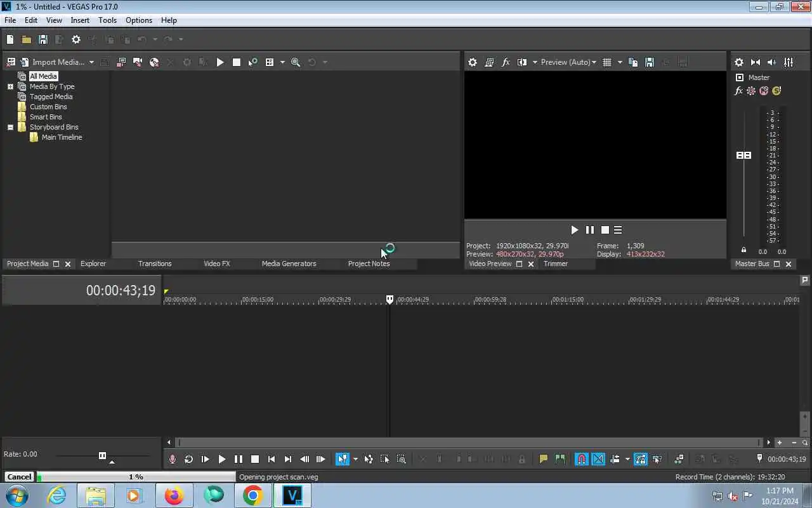Save snapshot to file in preview
Viewport: 812px width, 508px height.
(650, 62)
